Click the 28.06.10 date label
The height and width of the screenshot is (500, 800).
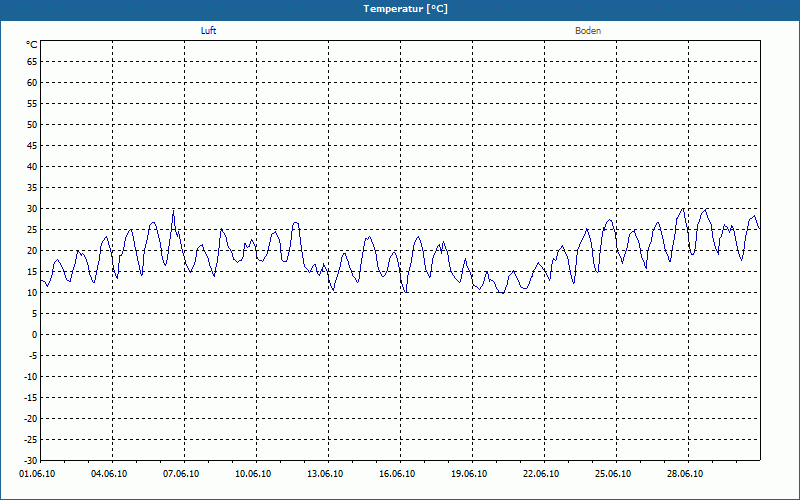(685, 474)
